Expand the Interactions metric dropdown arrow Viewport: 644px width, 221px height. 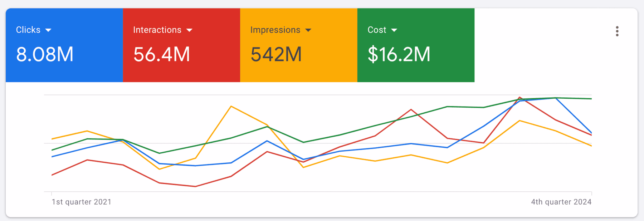pos(189,30)
